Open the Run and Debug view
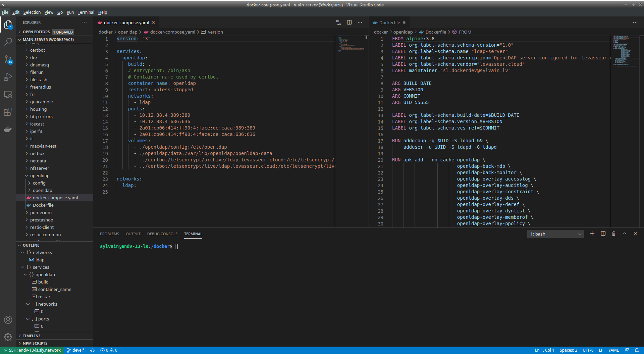The height and width of the screenshot is (354, 644). click(8, 77)
